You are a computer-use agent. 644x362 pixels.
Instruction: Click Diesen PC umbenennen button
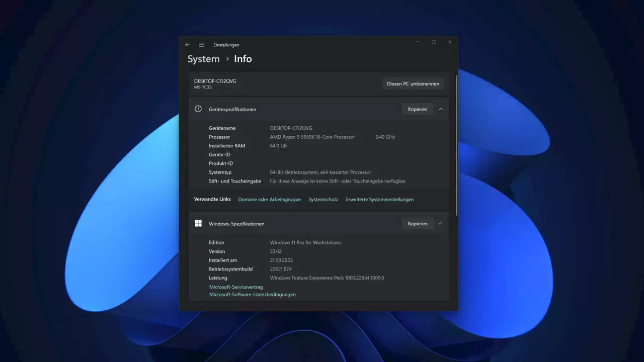(413, 84)
